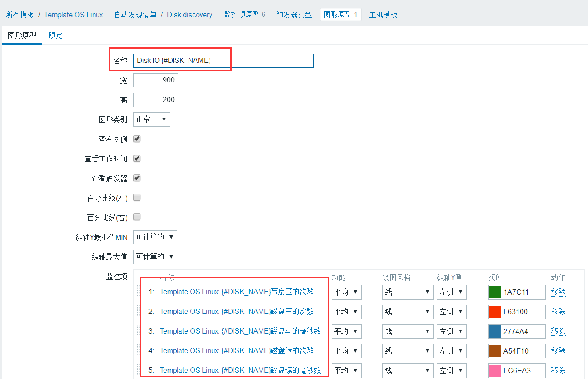Remove the 磁盘读的次数 item via 移除
The height and width of the screenshot is (379, 588).
click(558, 351)
